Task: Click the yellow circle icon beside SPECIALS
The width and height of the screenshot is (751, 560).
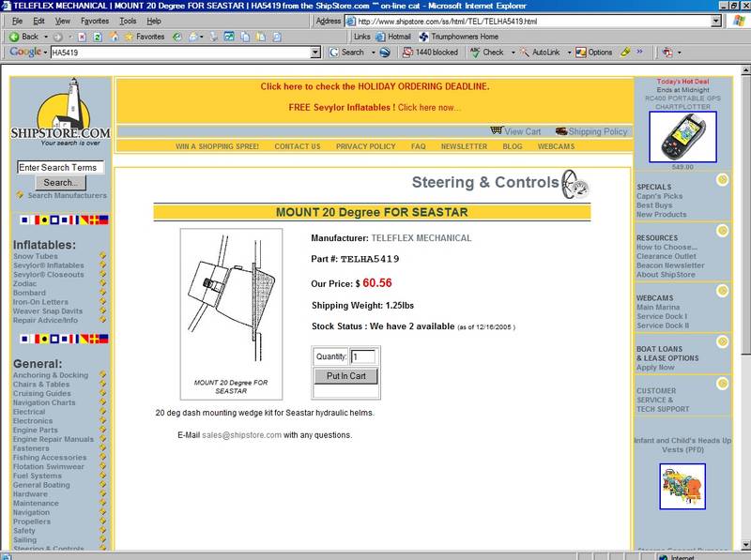Action: 722,179
